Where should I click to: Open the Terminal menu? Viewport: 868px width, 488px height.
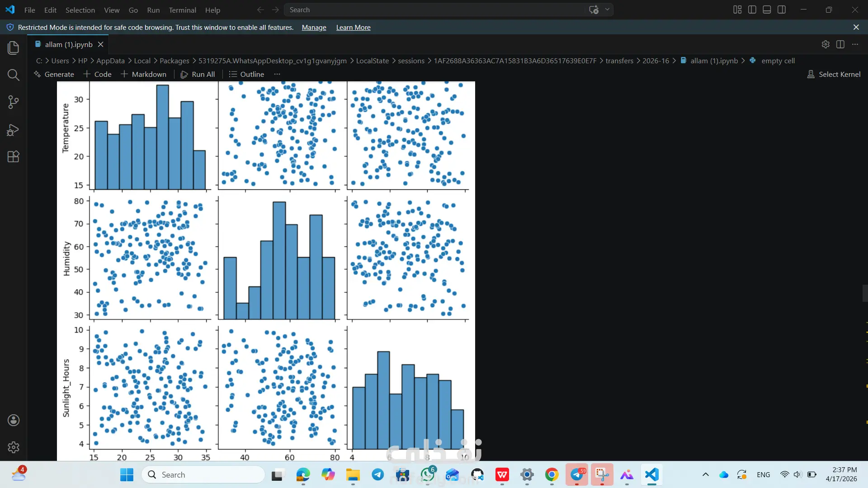183,10
